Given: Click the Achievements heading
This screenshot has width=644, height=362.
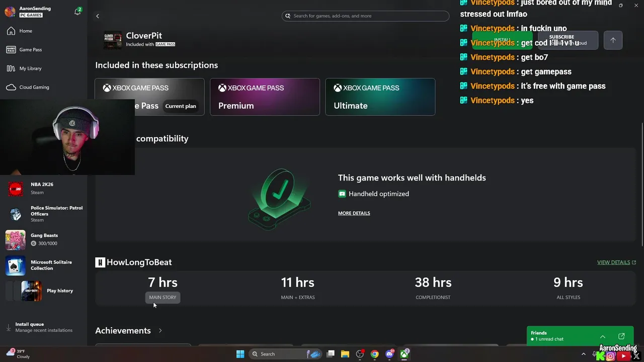Looking at the screenshot, I should pyautogui.click(x=123, y=331).
